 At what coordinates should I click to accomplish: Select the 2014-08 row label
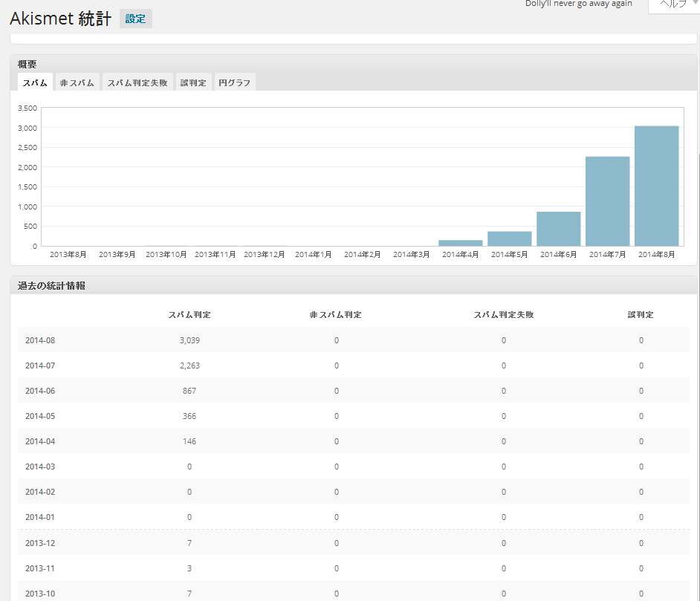tap(40, 340)
